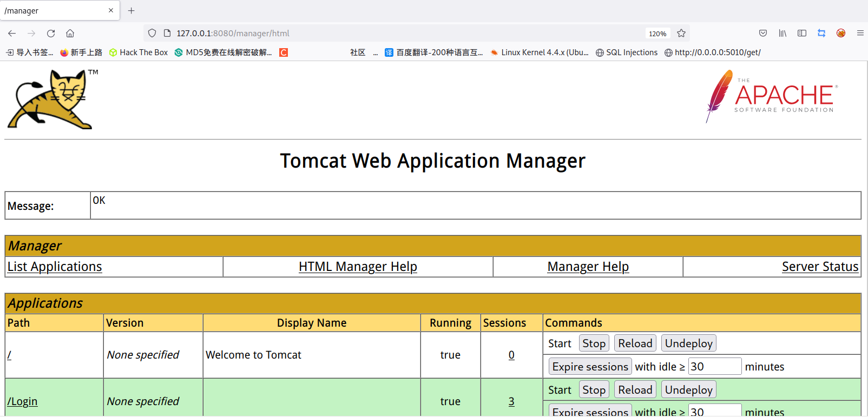
Task: Click the 120% zoom level indicator
Action: point(657,34)
